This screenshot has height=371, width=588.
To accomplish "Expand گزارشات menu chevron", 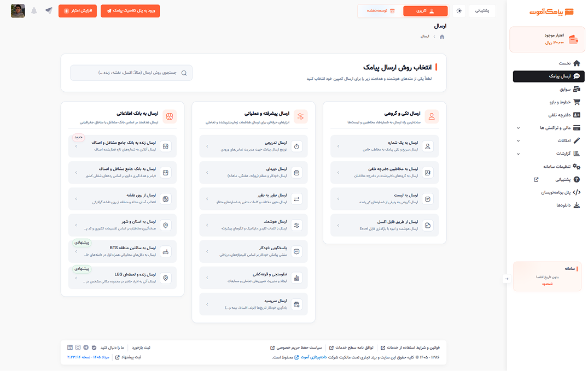I will (x=518, y=154).
